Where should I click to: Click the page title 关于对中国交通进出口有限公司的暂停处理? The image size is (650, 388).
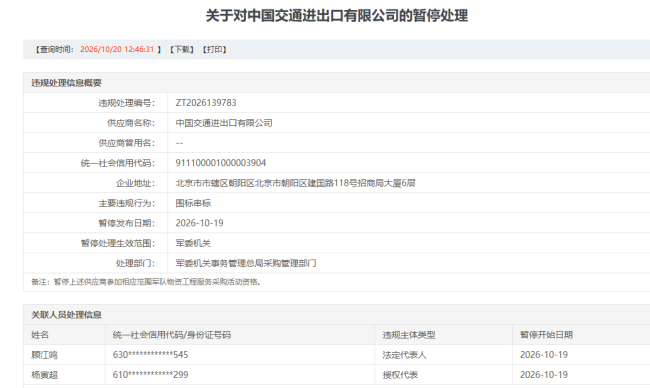(x=337, y=16)
